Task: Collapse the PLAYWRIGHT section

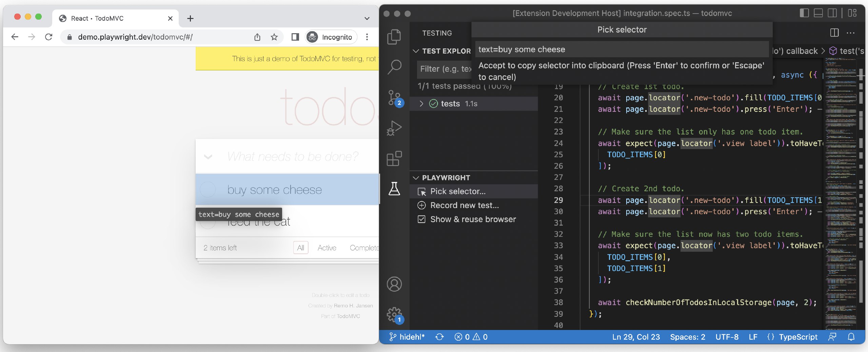Action: tap(416, 178)
